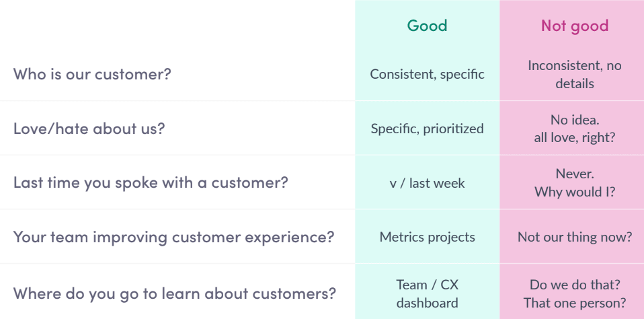Image resolution: width=644 pixels, height=319 pixels.
Task: Click the "Do we do that?" text line
Action: point(574,285)
